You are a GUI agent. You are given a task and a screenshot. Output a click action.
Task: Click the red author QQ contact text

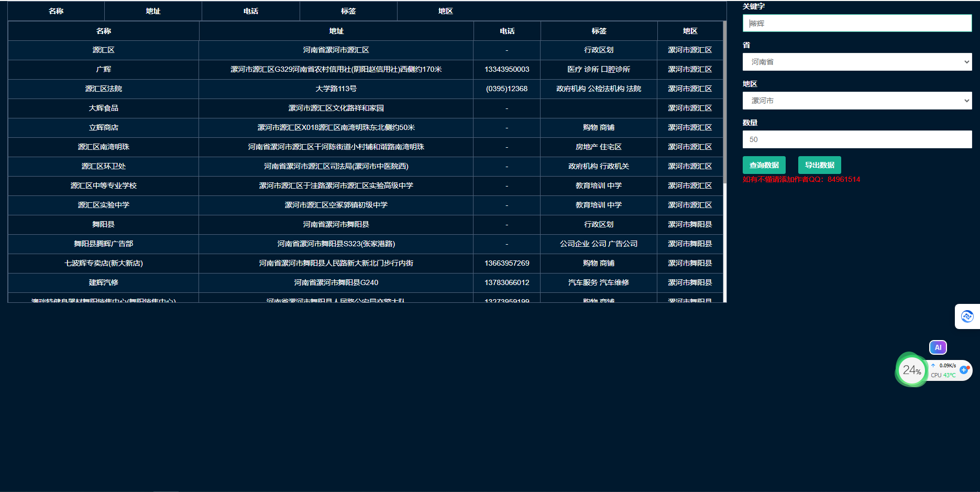801,179
